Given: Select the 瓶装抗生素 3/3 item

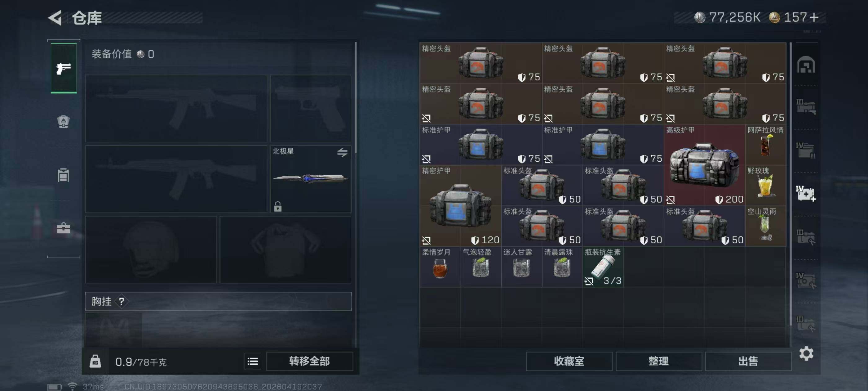Looking at the screenshot, I should tap(603, 267).
